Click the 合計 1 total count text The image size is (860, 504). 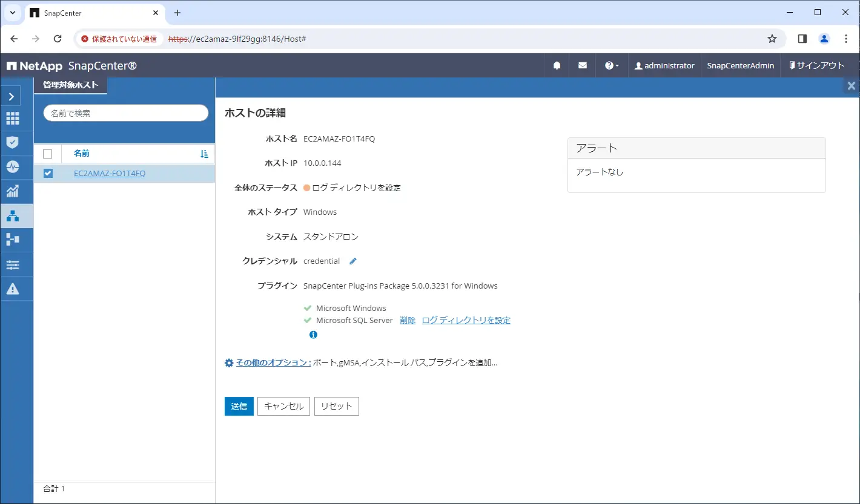click(x=54, y=488)
